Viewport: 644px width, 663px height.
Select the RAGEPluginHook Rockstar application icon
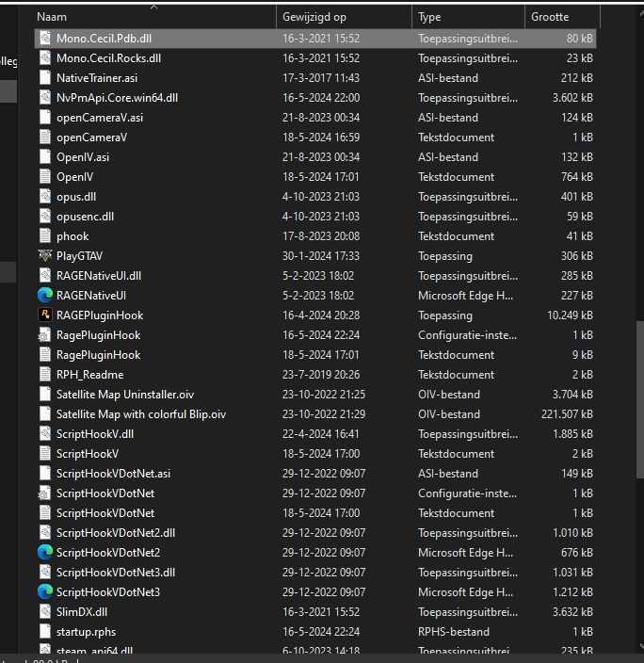tap(45, 315)
